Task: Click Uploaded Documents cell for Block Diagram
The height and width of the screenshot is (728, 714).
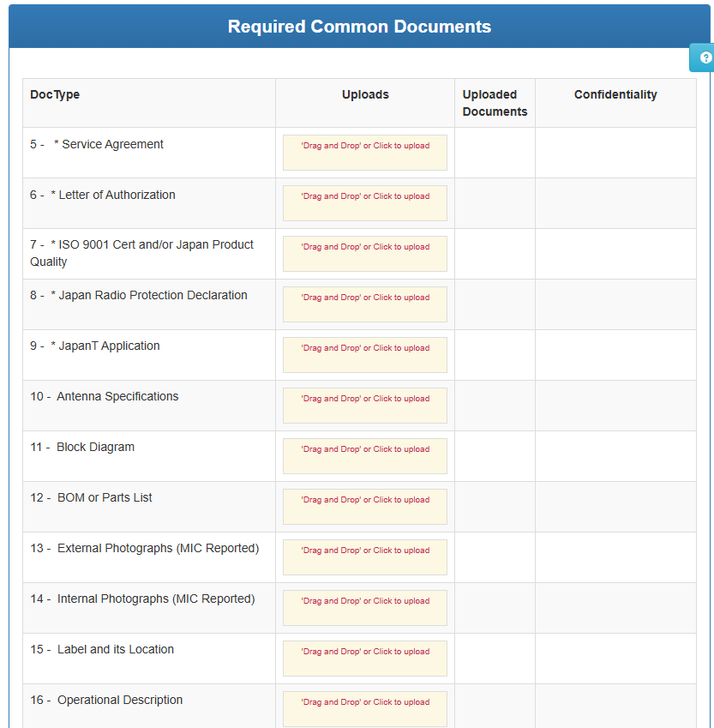Action: tap(495, 456)
